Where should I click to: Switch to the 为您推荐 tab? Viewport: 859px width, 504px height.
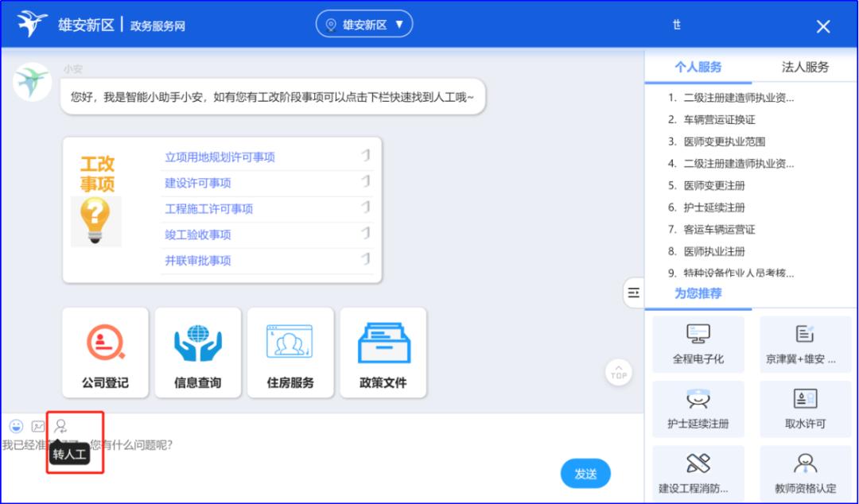[x=699, y=293]
